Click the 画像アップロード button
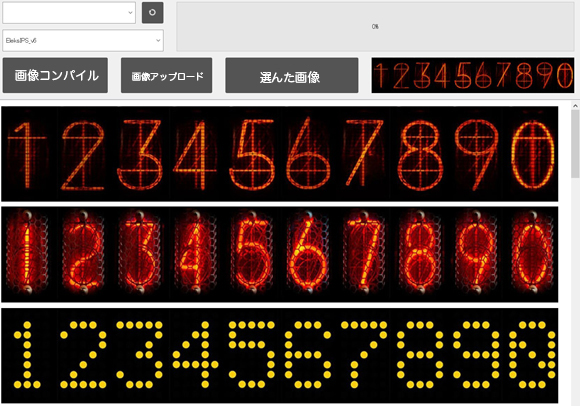The image size is (580, 406). click(x=166, y=75)
